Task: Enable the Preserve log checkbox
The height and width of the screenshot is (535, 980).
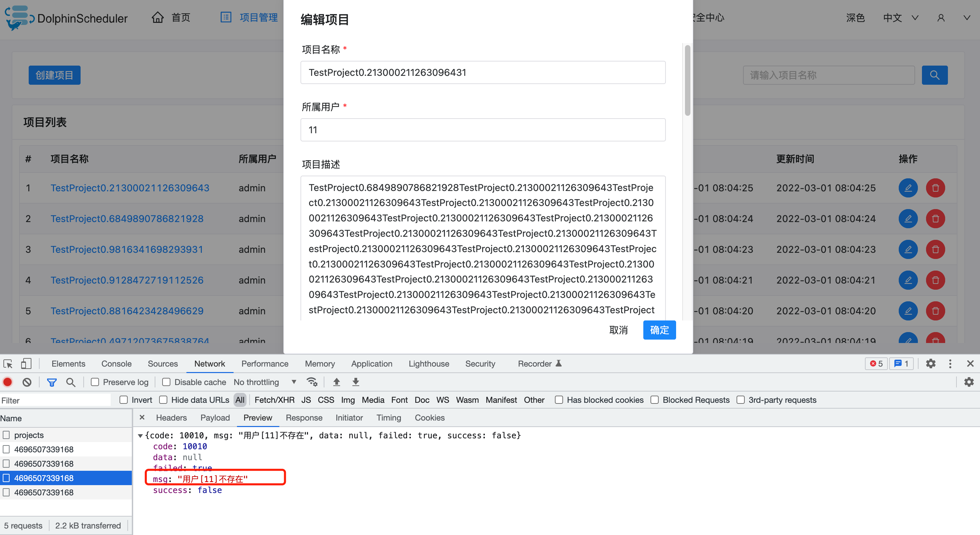Action: 95,382
